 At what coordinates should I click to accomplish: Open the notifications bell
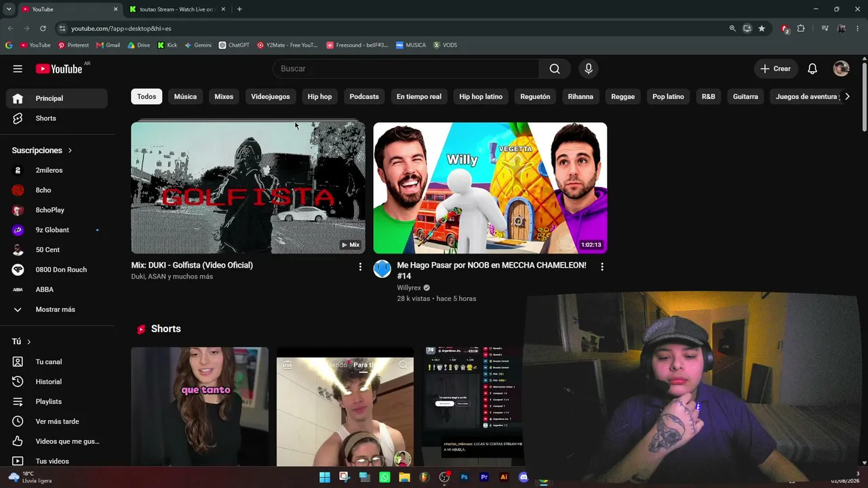(812, 68)
